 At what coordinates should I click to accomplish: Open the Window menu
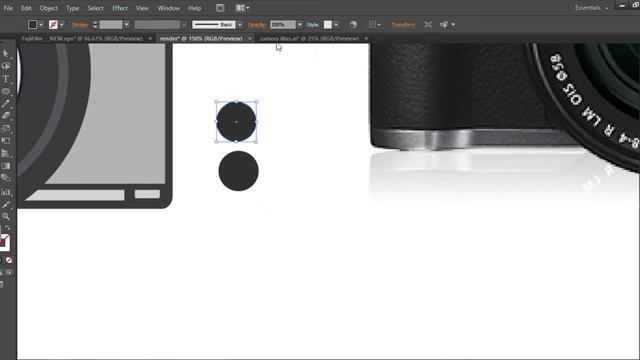[x=169, y=8]
